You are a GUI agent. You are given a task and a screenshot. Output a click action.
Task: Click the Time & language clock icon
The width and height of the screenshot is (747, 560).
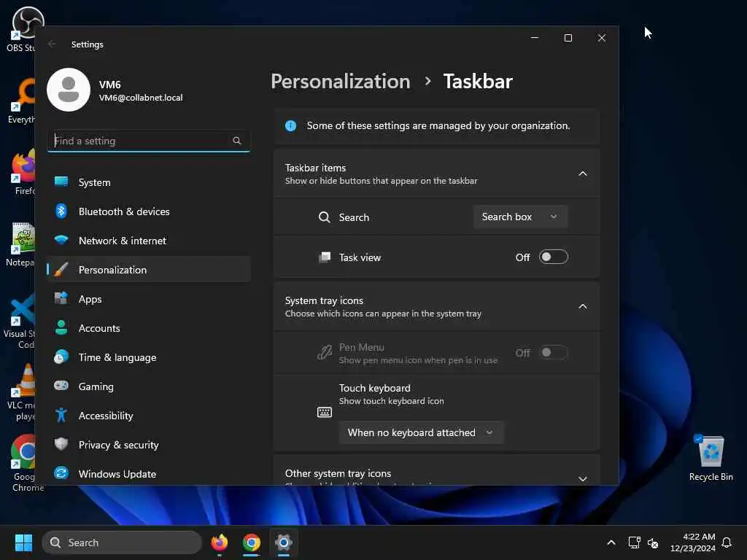tap(61, 357)
